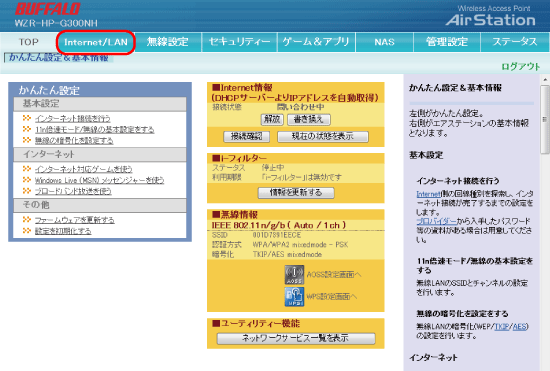
Task: Click the 解放 button
Action: pos(272,119)
